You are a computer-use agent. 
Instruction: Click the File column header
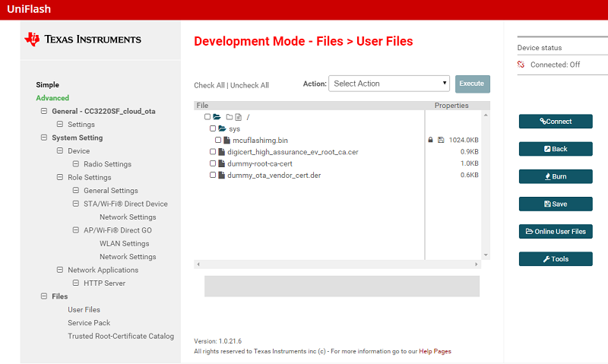point(202,106)
